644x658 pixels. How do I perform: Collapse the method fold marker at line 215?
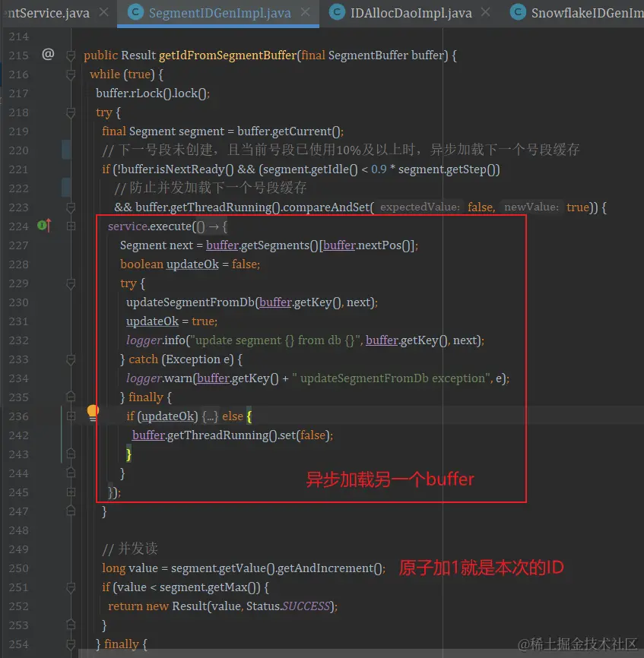click(x=71, y=55)
